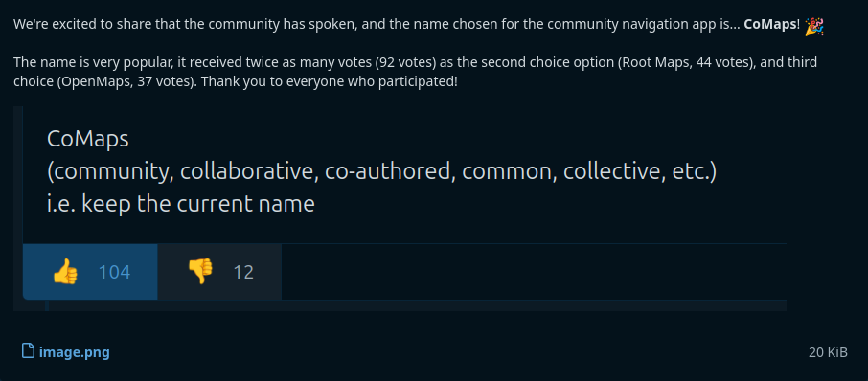Click the "i.e. keep the current name" line
Viewport: 868px width, 381px height.
(x=181, y=204)
